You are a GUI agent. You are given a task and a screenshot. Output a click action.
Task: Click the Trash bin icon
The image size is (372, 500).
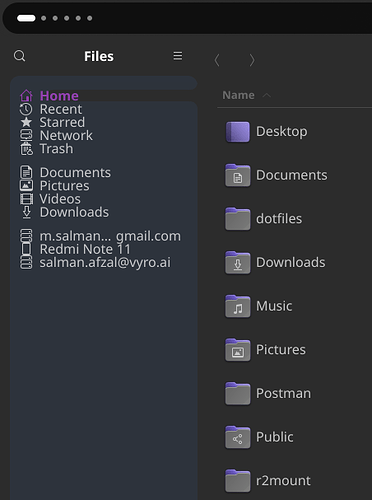pyautogui.click(x=26, y=149)
